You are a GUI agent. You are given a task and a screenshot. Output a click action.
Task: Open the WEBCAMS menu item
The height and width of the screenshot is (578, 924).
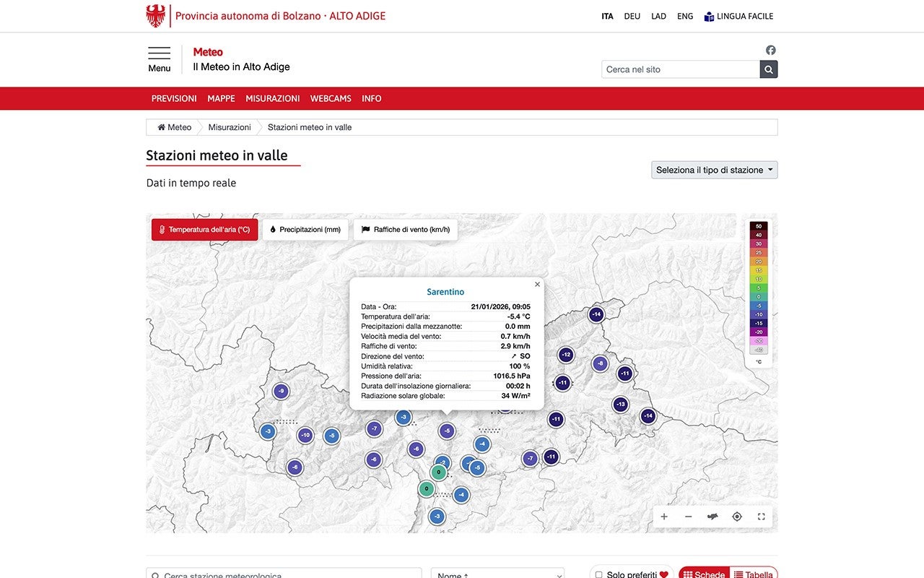click(331, 98)
